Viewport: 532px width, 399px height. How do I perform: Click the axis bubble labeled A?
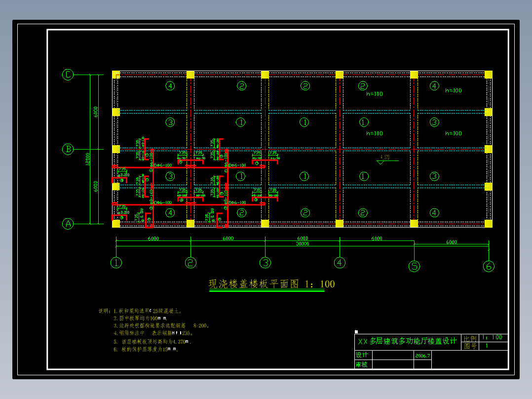tap(68, 224)
